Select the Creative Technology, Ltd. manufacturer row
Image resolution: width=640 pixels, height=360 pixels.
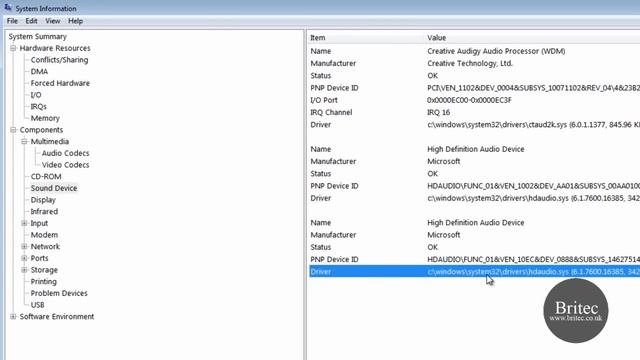(x=474, y=63)
